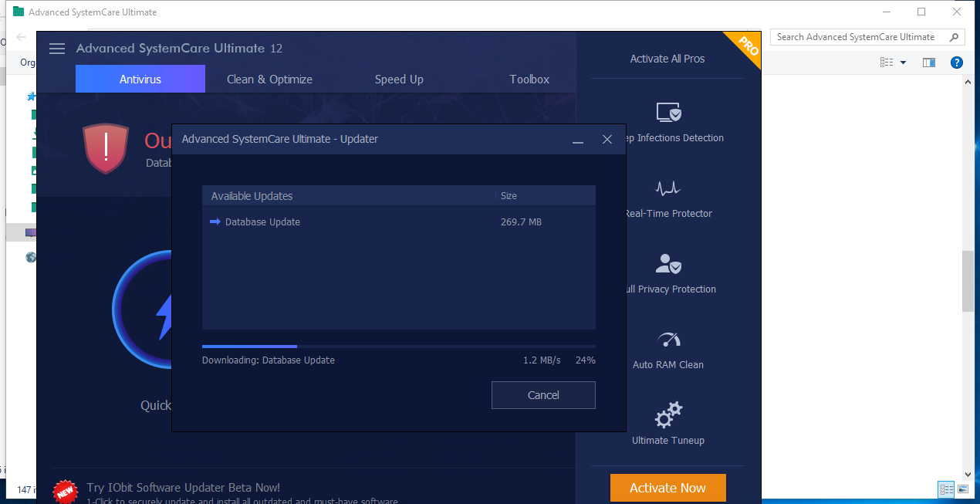Open the Ultimate Tuneup gears icon

click(x=668, y=414)
